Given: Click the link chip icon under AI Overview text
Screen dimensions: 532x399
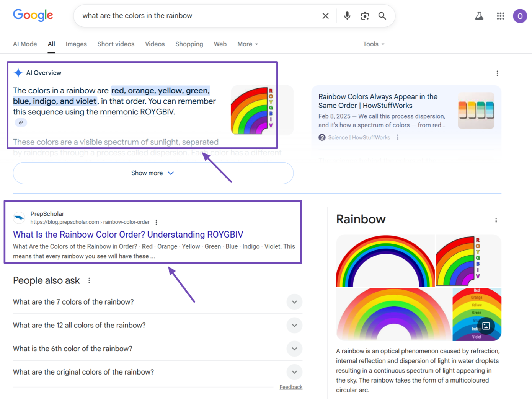Looking at the screenshot, I should (21, 122).
